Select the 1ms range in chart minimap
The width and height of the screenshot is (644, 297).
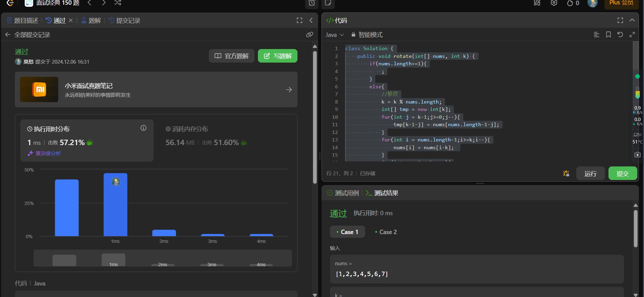[113, 260]
